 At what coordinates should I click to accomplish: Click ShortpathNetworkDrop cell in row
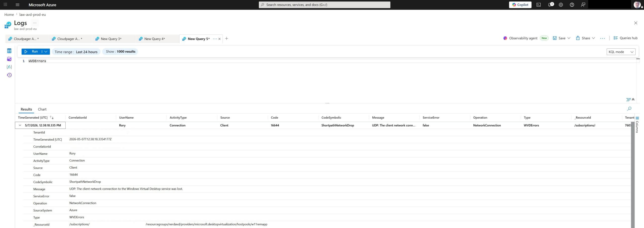click(x=338, y=125)
